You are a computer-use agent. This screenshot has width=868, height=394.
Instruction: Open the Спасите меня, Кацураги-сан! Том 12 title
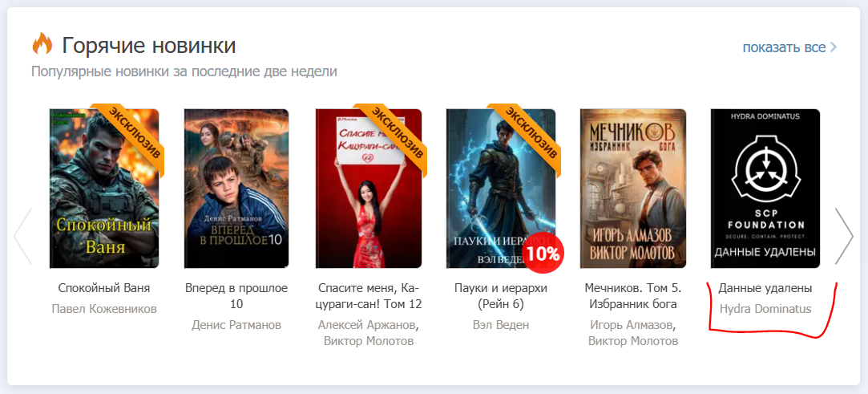coord(370,296)
